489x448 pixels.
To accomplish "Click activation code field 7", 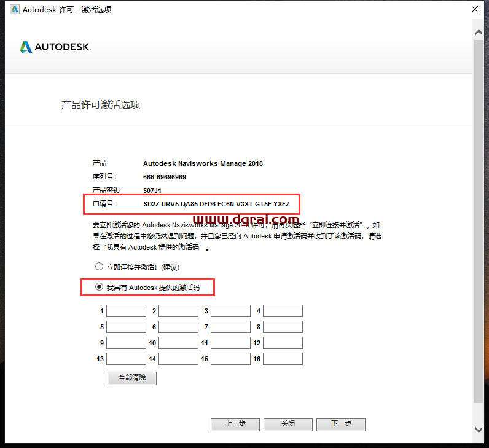I will tap(230, 327).
